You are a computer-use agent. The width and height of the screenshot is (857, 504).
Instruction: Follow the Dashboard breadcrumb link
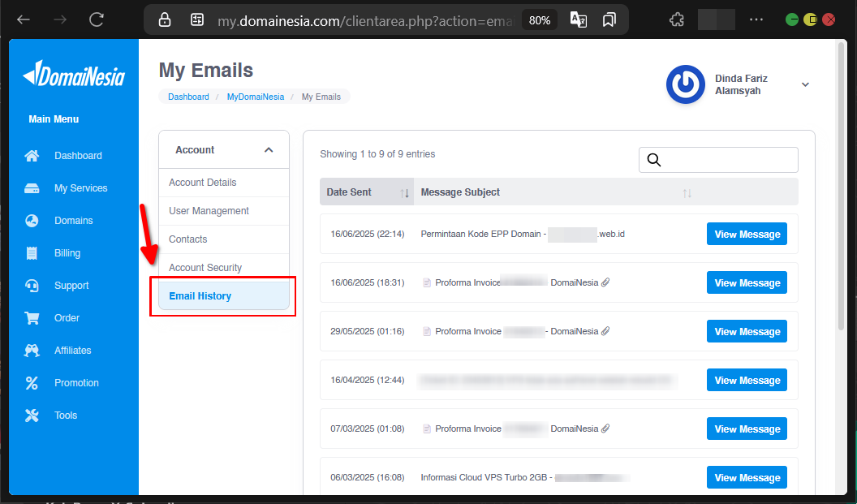coord(188,97)
